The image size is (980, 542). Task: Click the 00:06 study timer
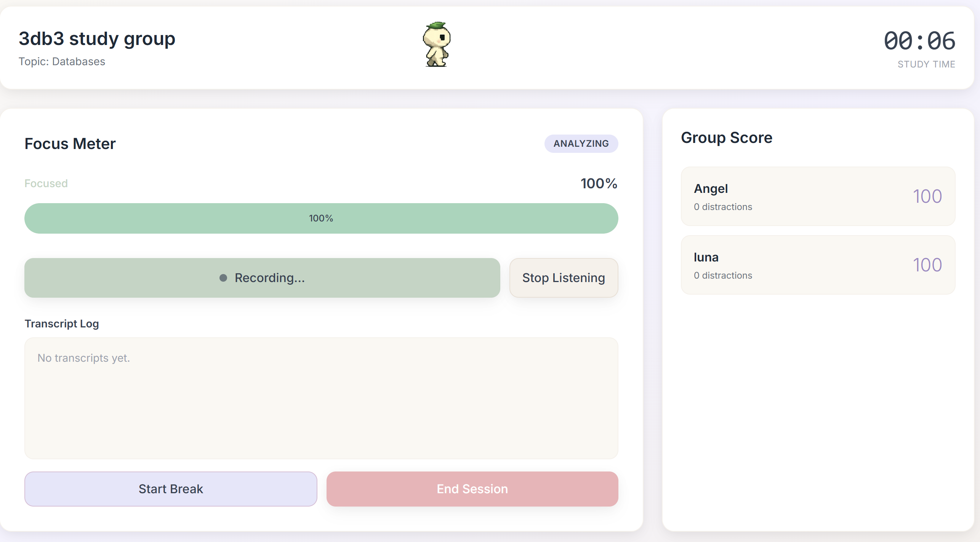[x=919, y=41]
